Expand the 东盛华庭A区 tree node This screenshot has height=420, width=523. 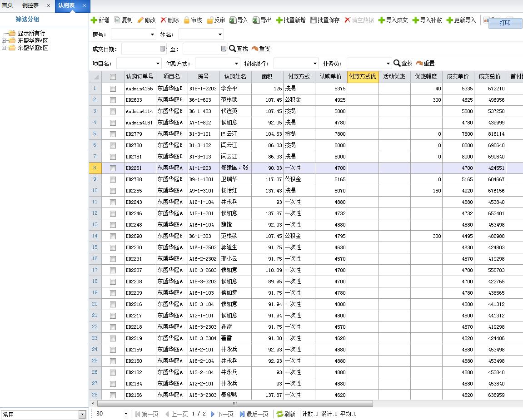coord(4,41)
